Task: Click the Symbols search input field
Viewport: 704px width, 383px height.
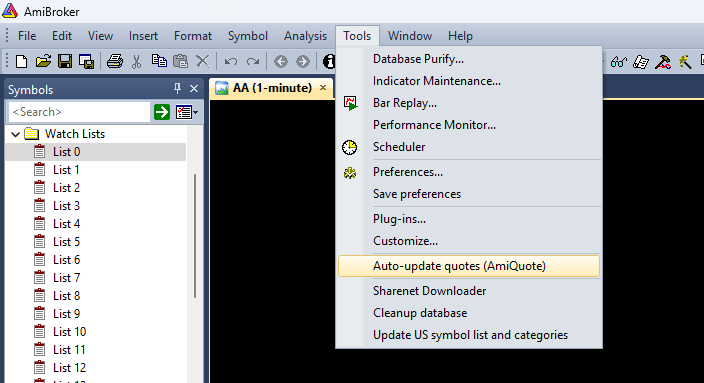Action: coord(79,112)
